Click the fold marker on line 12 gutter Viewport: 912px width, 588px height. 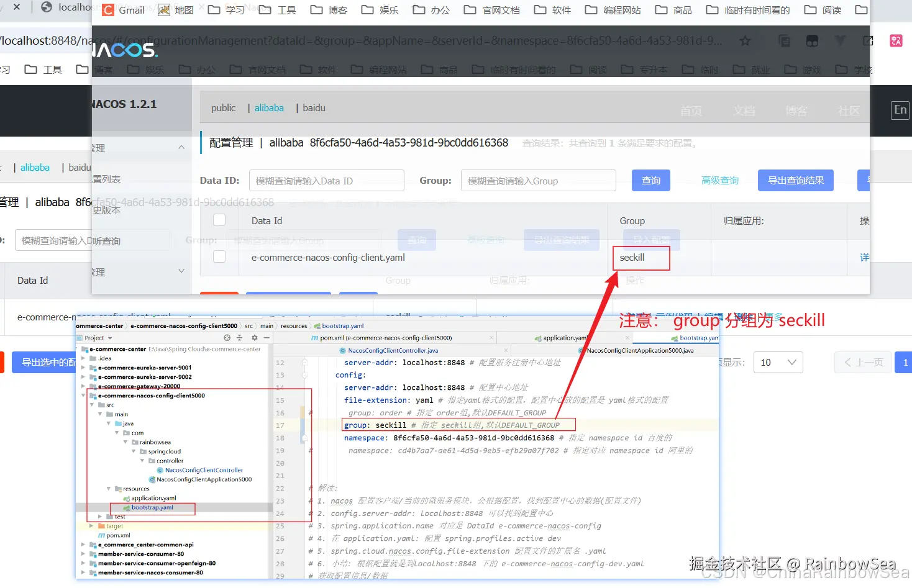(304, 361)
